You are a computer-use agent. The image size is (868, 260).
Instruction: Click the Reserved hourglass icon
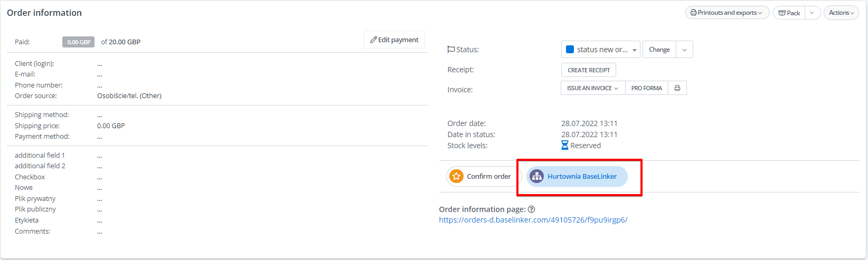tap(565, 146)
